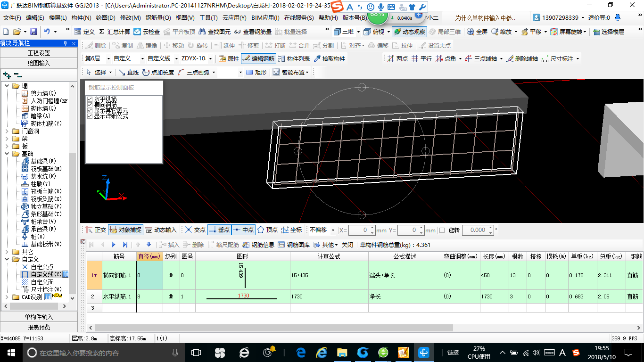The height and width of the screenshot is (362, 644).
Task: Click 两点 two-point axis tool
Action: point(397,58)
